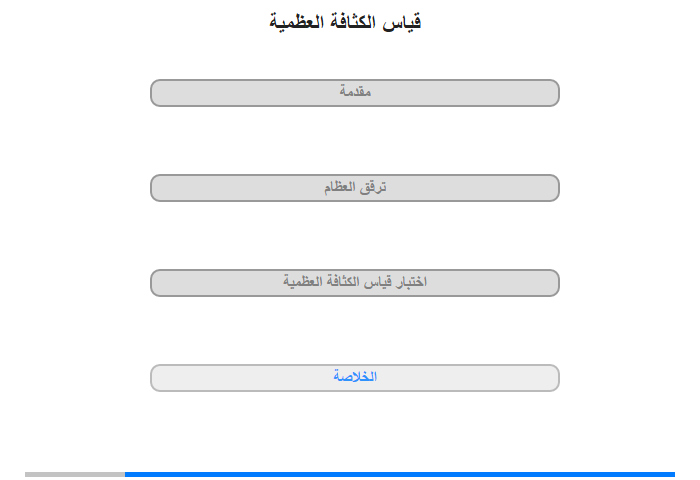Click the boundary between gray and blue progress
The image size is (700, 480).
125,474
